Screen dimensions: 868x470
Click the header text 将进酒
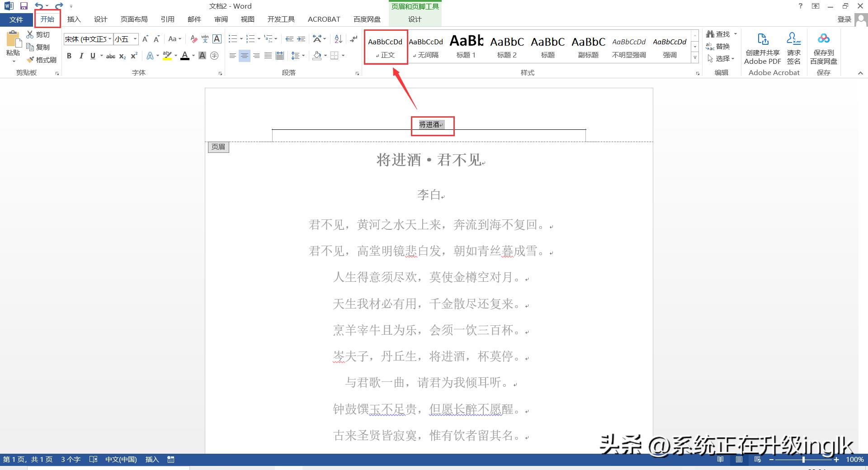pos(429,124)
